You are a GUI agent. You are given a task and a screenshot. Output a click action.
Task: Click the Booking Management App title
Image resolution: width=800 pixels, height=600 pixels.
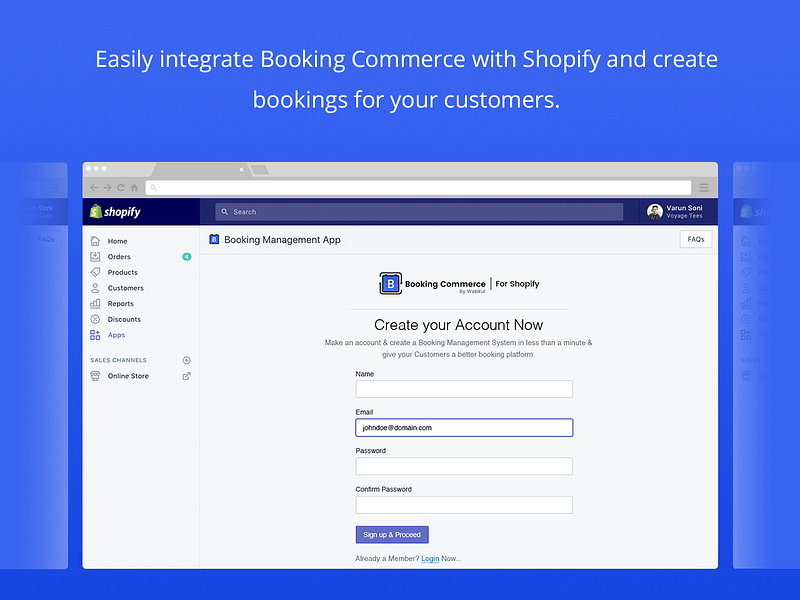(x=282, y=240)
